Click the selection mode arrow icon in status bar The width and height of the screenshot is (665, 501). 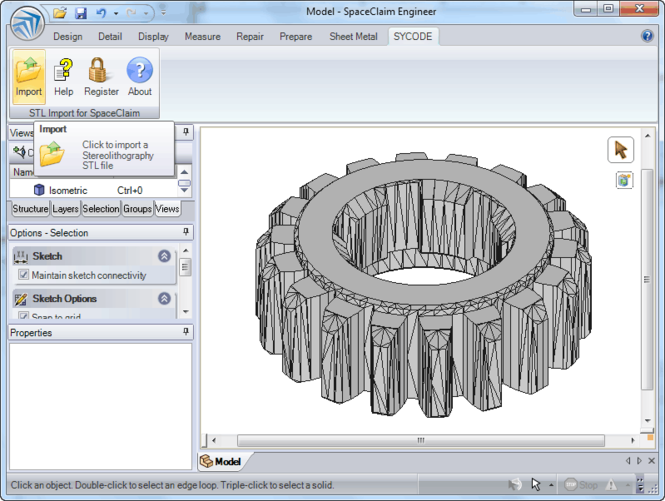point(536,484)
